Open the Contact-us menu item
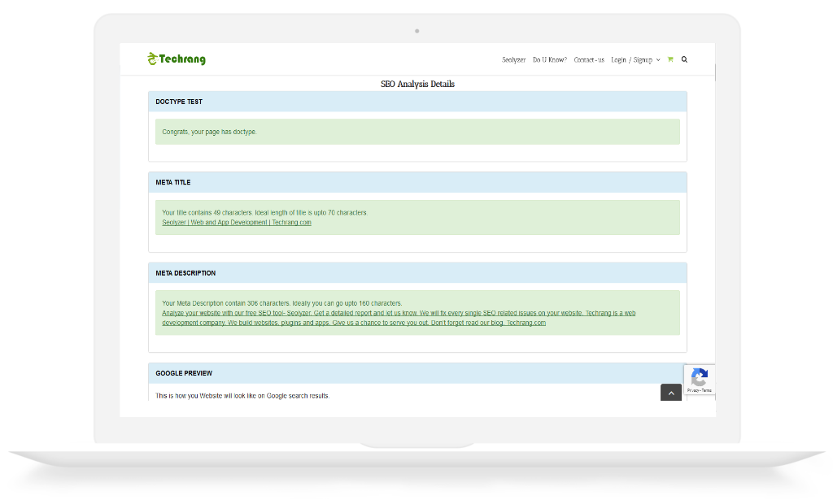Image resolution: width=833 pixels, height=504 pixels. (589, 60)
